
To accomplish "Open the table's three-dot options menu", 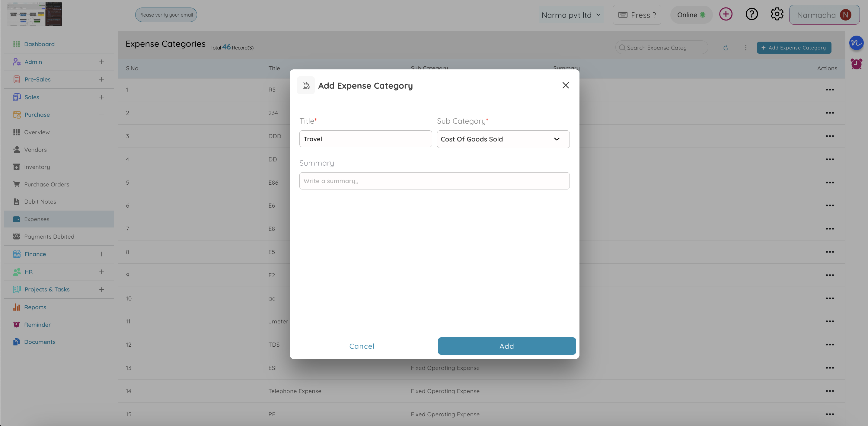I will (746, 47).
